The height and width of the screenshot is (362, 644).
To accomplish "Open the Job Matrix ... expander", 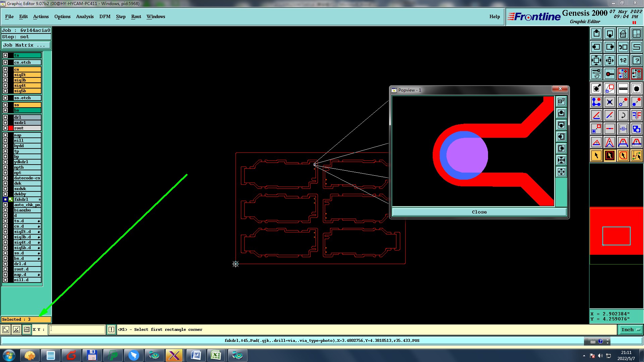I will coord(26,45).
